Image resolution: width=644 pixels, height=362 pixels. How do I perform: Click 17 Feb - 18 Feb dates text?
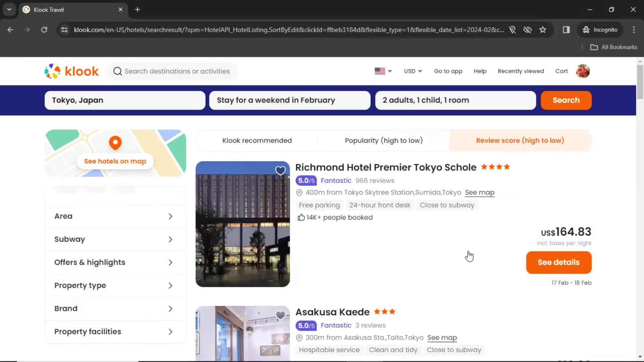pos(571,283)
